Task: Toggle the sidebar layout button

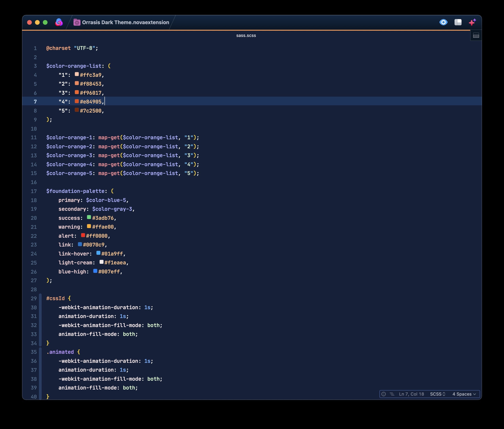Action: click(x=458, y=22)
